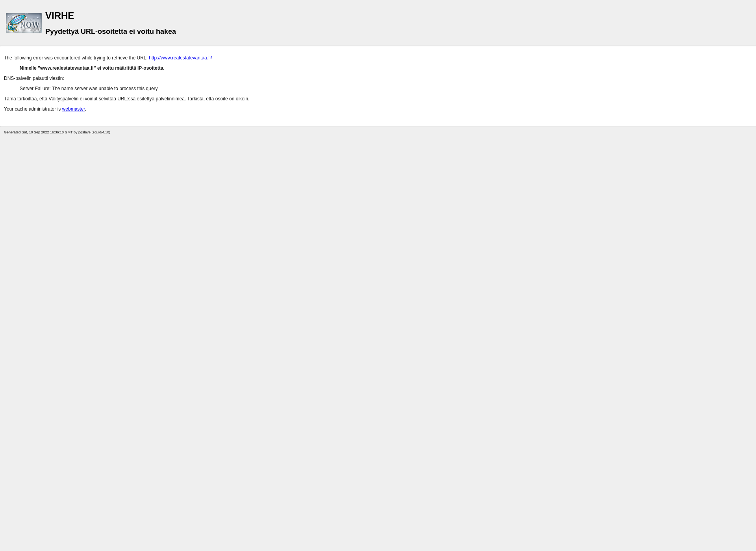Click the DNS failure message text
Viewport: 756px width, 551px height.
point(89,88)
